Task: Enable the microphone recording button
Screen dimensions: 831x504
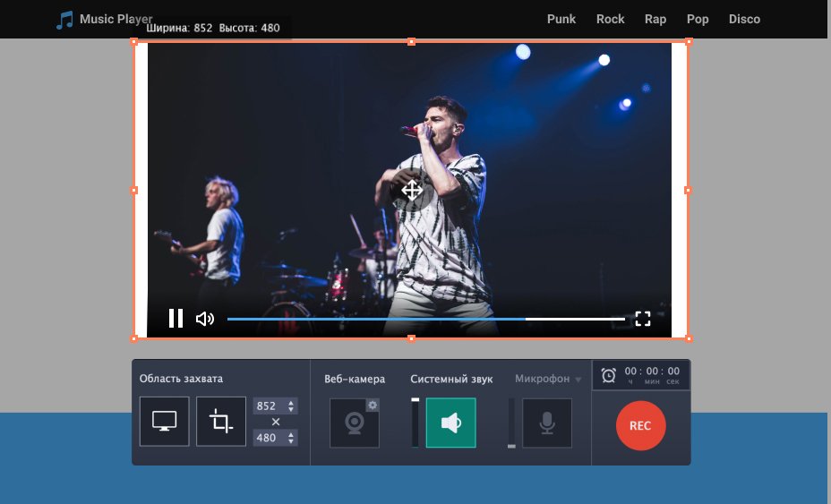Action: coord(547,423)
